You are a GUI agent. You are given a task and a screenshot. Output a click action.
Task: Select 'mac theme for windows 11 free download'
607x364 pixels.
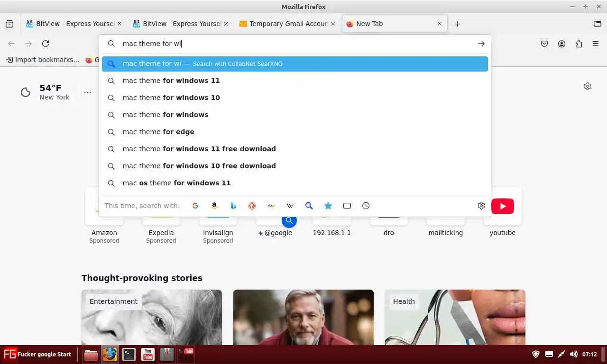[295, 149]
